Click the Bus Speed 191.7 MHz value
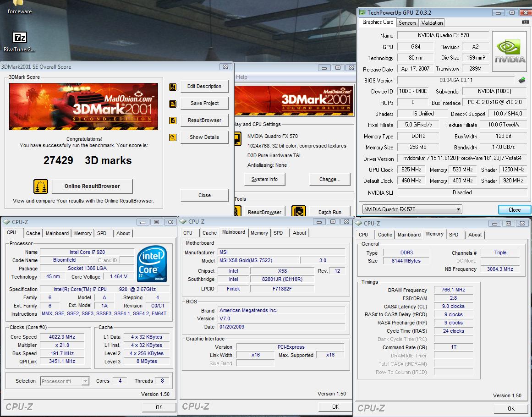Viewport: 532px width, 417px height. pyautogui.click(x=62, y=353)
